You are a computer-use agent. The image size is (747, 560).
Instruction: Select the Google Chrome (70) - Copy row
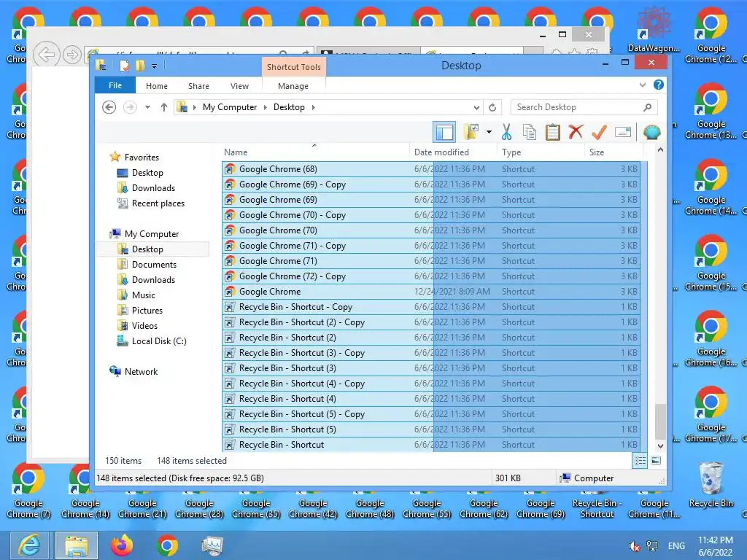tap(431, 215)
